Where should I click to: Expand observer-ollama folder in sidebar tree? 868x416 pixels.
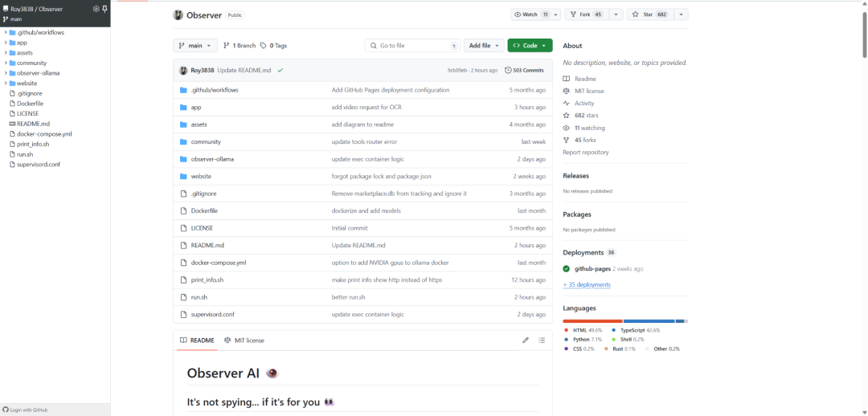[6, 73]
